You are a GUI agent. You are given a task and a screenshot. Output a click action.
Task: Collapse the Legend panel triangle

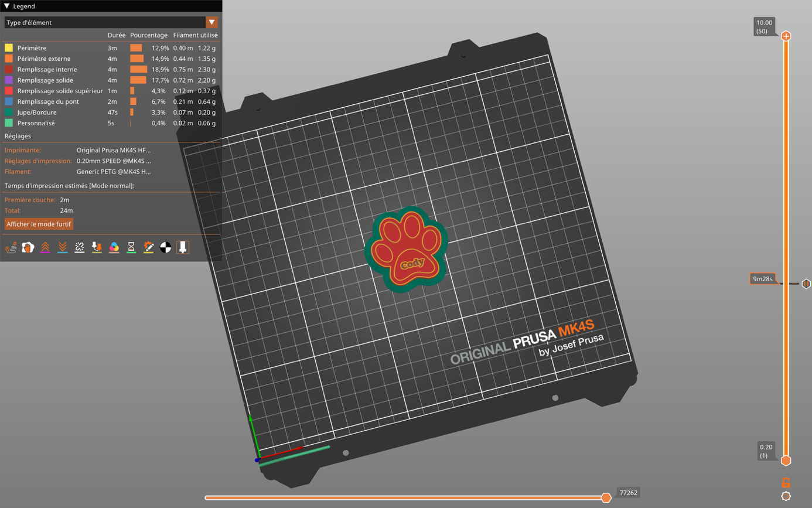[7, 6]
